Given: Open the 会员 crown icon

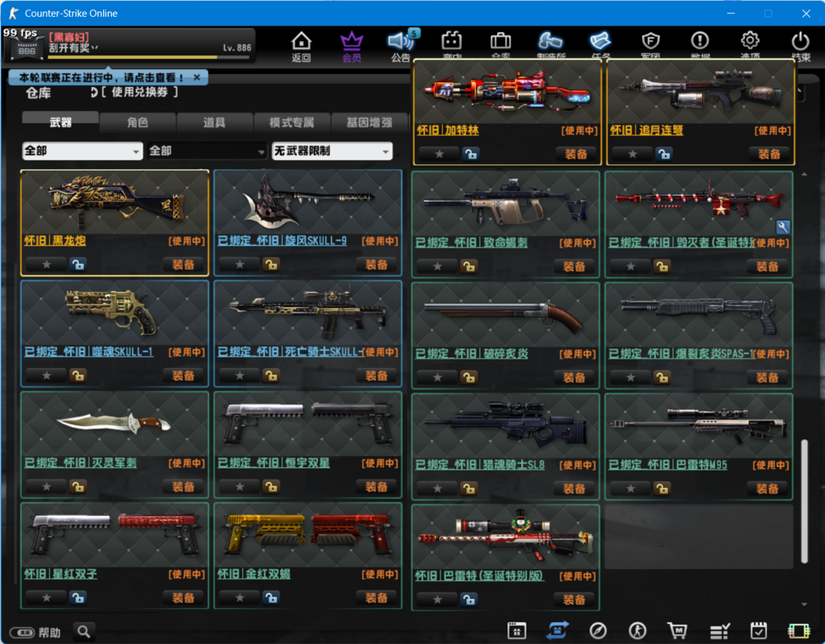Looking at the screenshot, I should (x=351, y=41).
